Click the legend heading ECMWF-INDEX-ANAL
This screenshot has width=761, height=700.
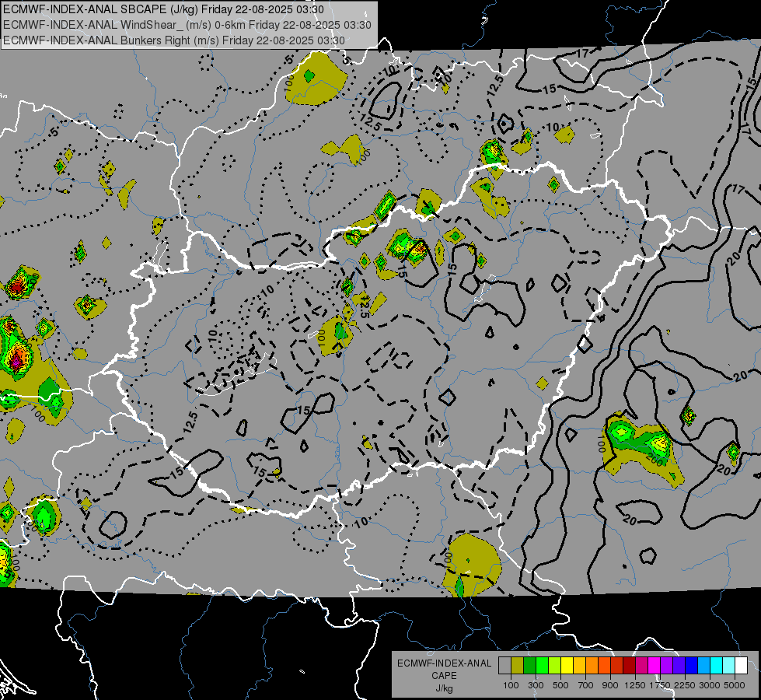[x=444, y=663]
